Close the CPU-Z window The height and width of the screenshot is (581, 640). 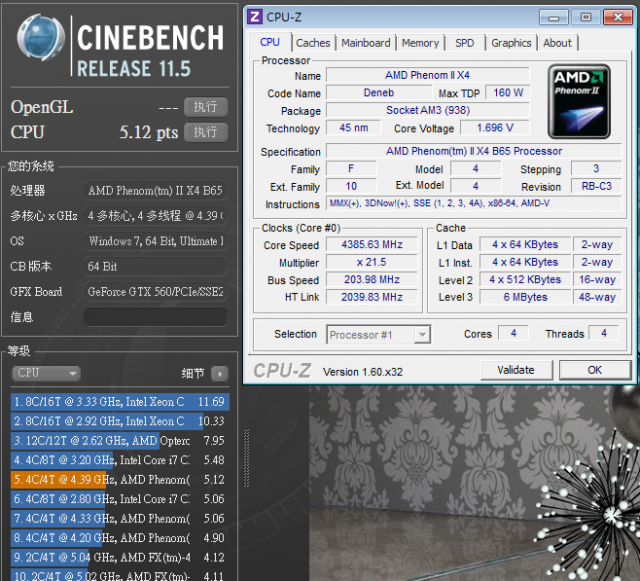[618, 18]
